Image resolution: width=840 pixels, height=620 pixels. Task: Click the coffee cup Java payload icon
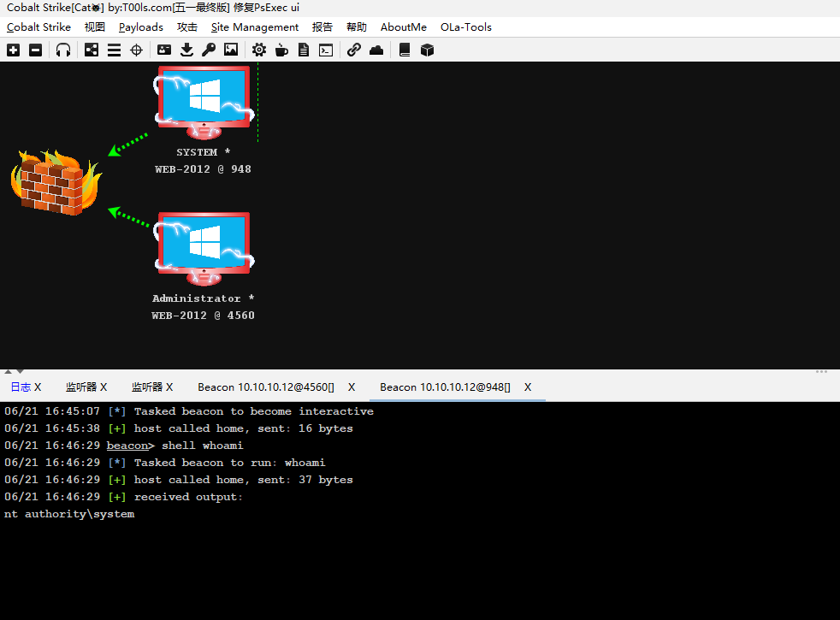pos(281,50)
